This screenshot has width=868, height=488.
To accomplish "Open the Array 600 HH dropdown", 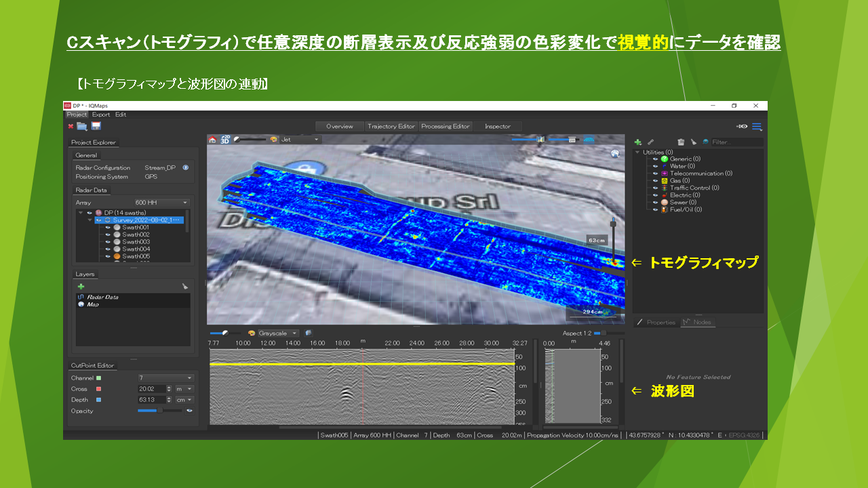I will (161, 203).
